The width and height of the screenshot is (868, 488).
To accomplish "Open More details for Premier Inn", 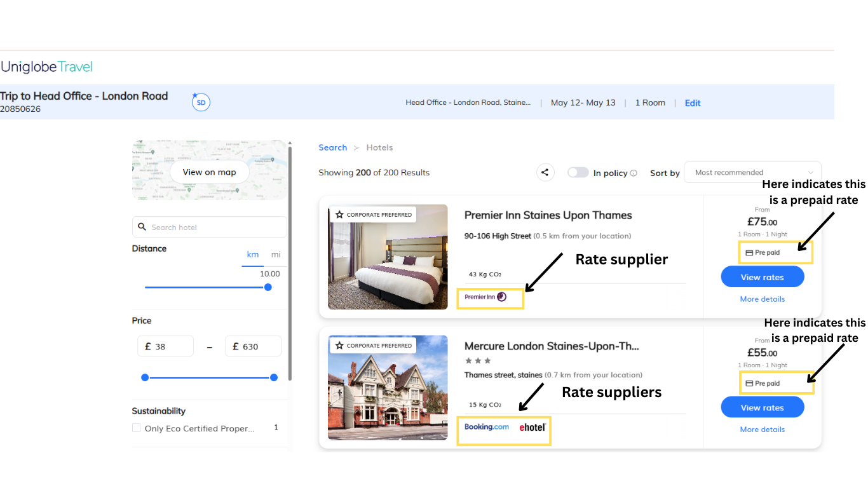I will coord(763,299).
